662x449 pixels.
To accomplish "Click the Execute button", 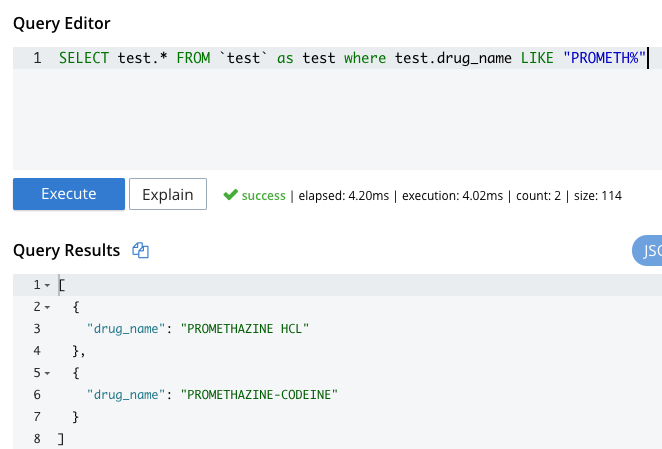I will [x=69, y=194].
